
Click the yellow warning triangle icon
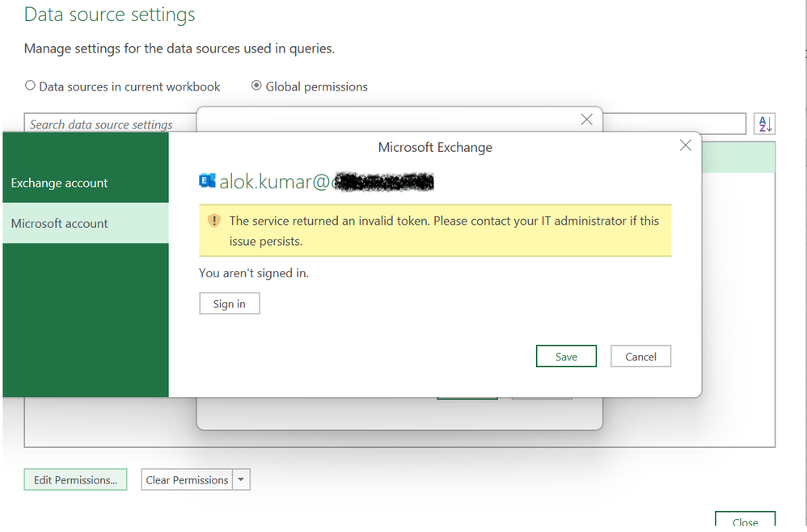(214, 220)
